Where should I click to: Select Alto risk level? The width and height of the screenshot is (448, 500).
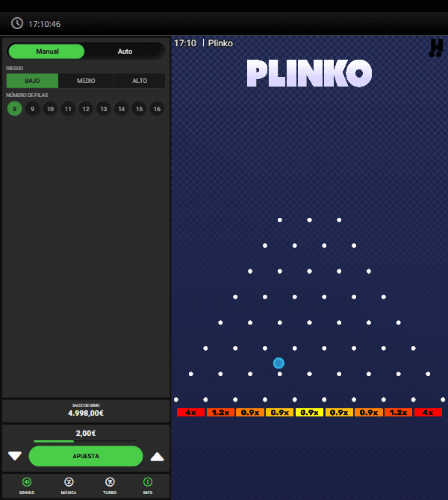pyautogui.click(x=140, y=81)
